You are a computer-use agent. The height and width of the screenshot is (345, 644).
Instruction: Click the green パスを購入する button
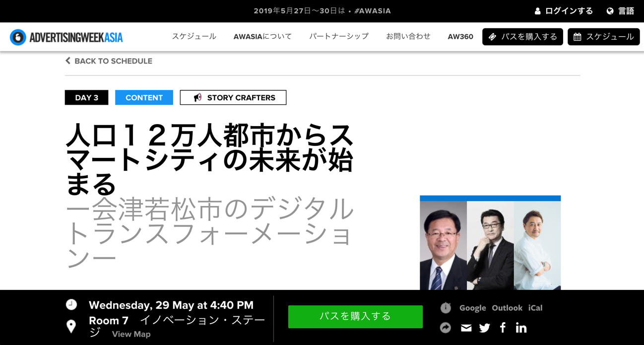pos(355,316)
